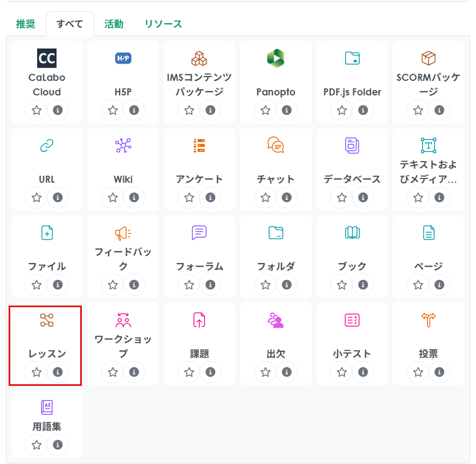The height and width of the screenshot is (464, 476).
Task: Select the フォーラム forum icon
Action: 199,233
